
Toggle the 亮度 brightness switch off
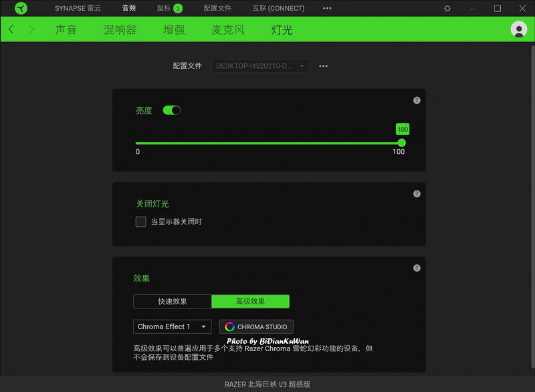tap(171, 110)
